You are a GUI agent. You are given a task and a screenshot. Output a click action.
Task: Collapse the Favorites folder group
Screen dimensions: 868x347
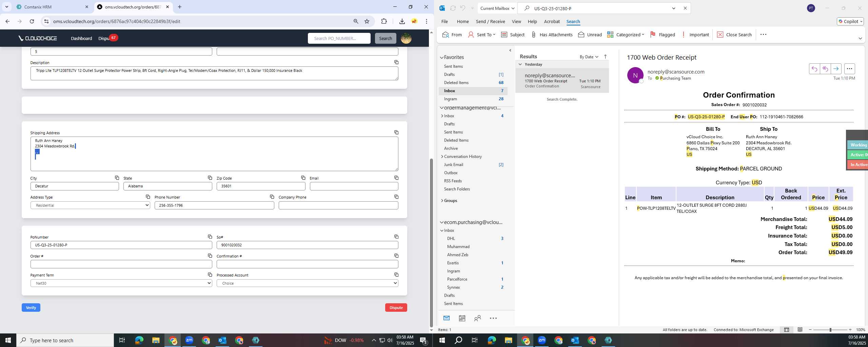442,58
